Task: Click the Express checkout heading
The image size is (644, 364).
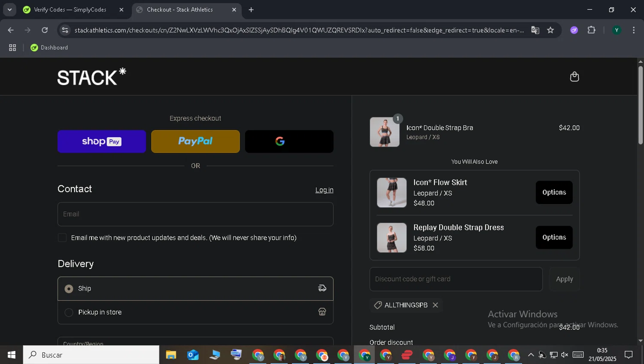Action: point(195,118)
